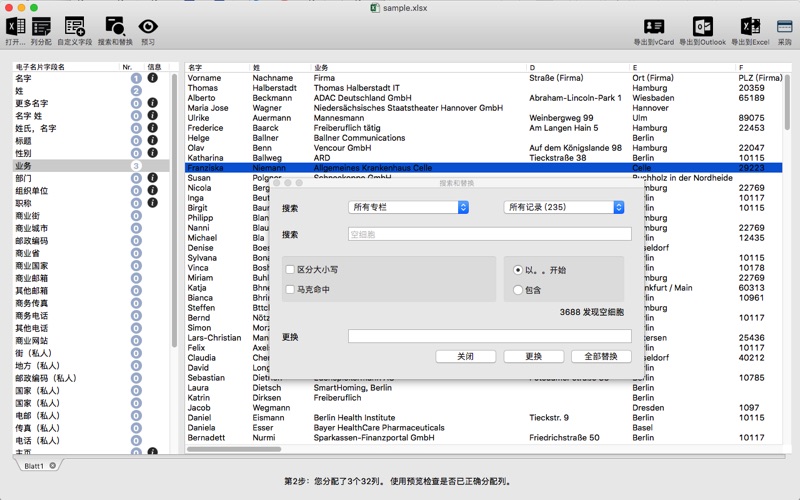Click the 全部替换 replace all button
Image resolution: width=800 pixels, height=500 pixels.
pyautogui.click(x=601, y=356)
